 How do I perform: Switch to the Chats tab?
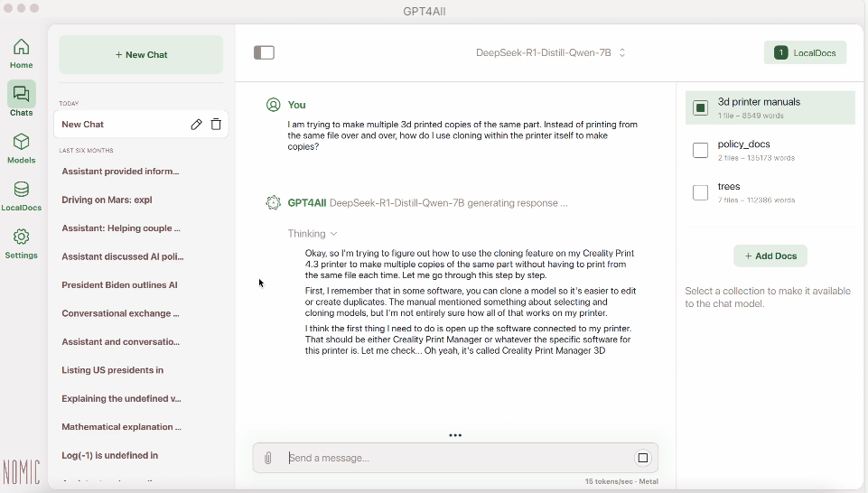[x=21, y=100]
